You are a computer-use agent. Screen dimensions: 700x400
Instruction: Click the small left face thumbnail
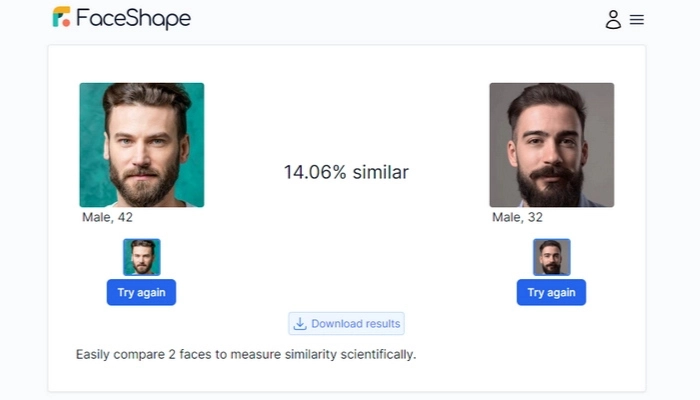tap(141, 257)
